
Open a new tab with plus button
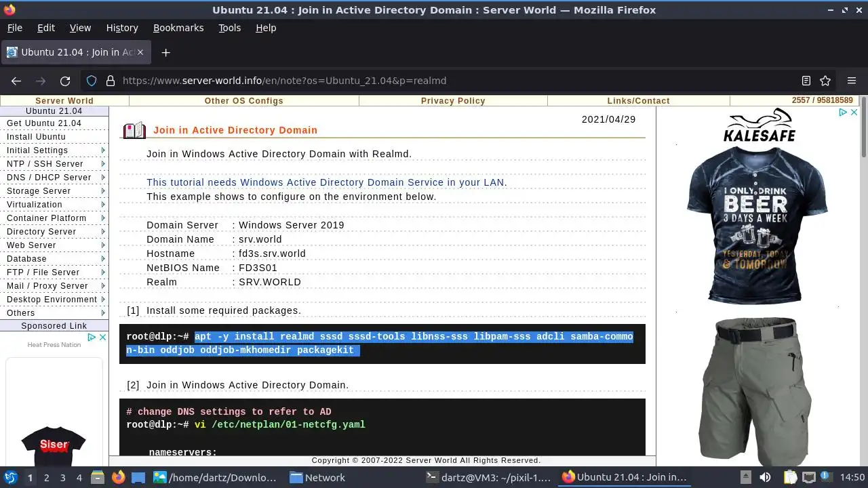165,52
